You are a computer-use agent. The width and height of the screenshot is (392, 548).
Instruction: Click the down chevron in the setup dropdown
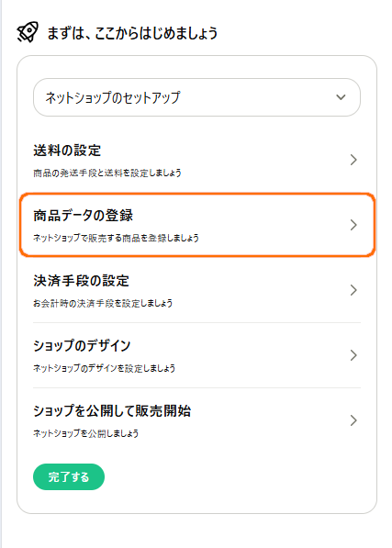341,97
